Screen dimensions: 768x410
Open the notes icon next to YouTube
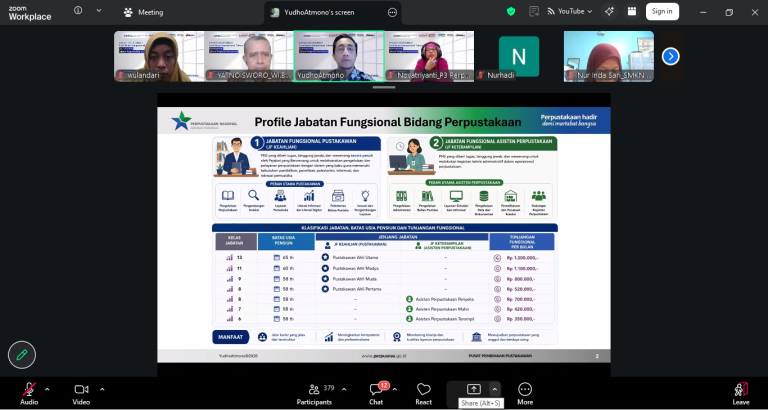(534, 11)
